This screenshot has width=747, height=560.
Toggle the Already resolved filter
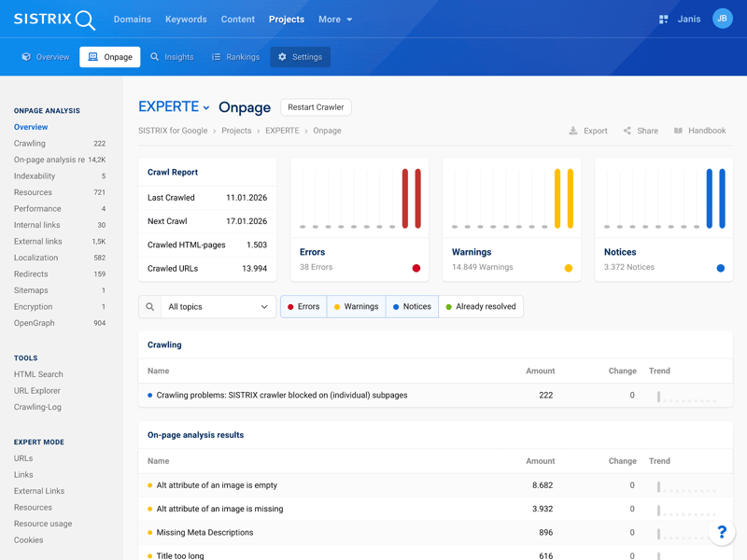[x=480, y=306]
